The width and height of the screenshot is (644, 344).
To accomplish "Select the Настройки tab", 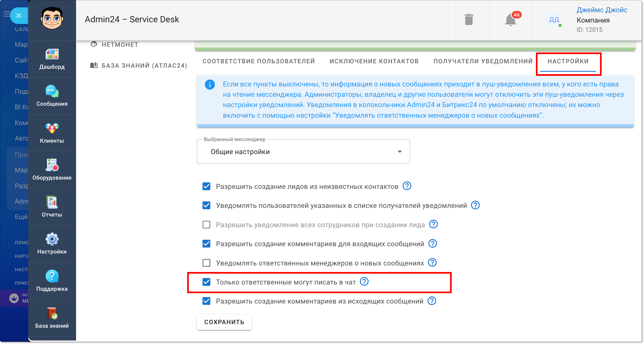I will (x=568, y=61).
